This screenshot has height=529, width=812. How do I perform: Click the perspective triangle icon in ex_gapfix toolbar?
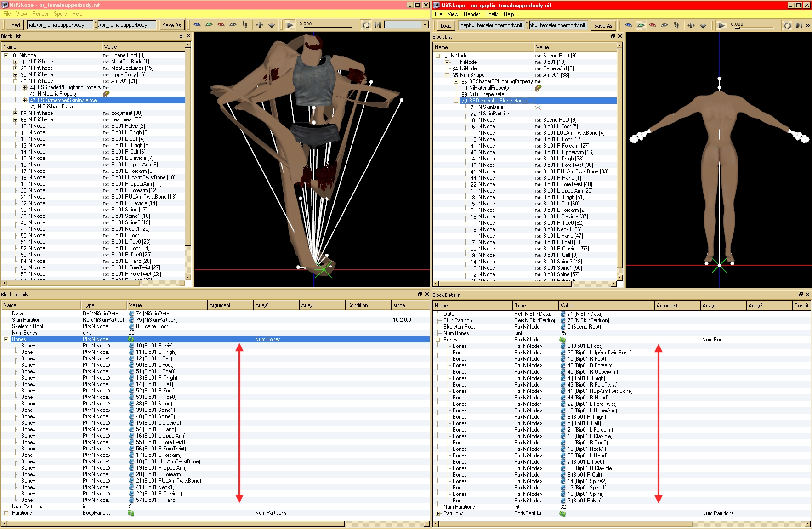tap(703, 26)
